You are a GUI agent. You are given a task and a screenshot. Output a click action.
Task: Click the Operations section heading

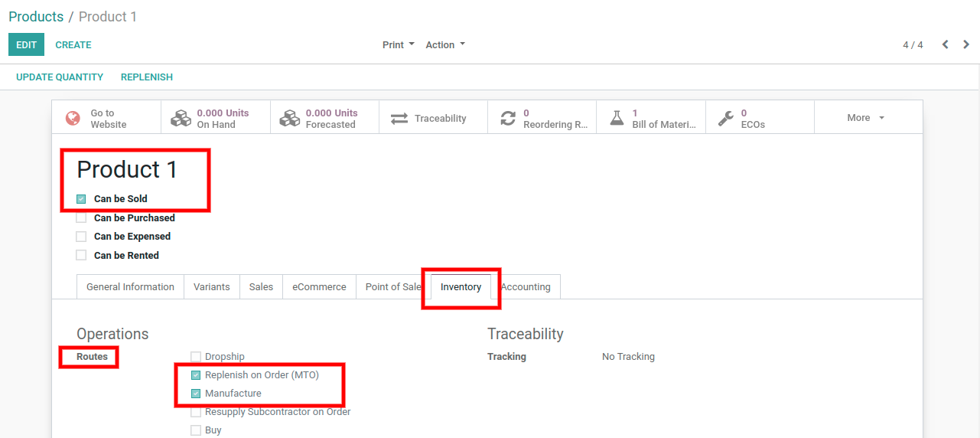(x=112, y=334)
